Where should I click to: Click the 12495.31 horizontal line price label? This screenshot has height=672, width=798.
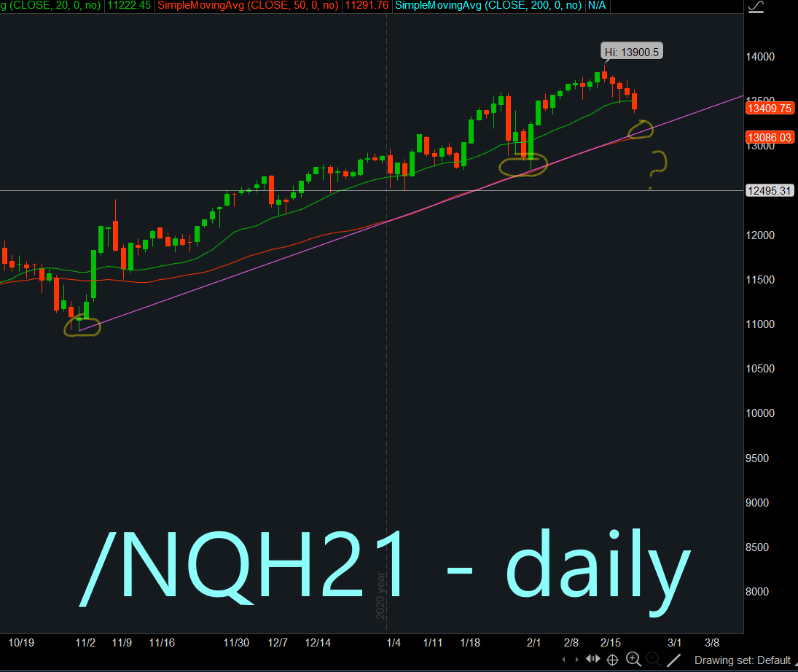click(x=769, y=191)
